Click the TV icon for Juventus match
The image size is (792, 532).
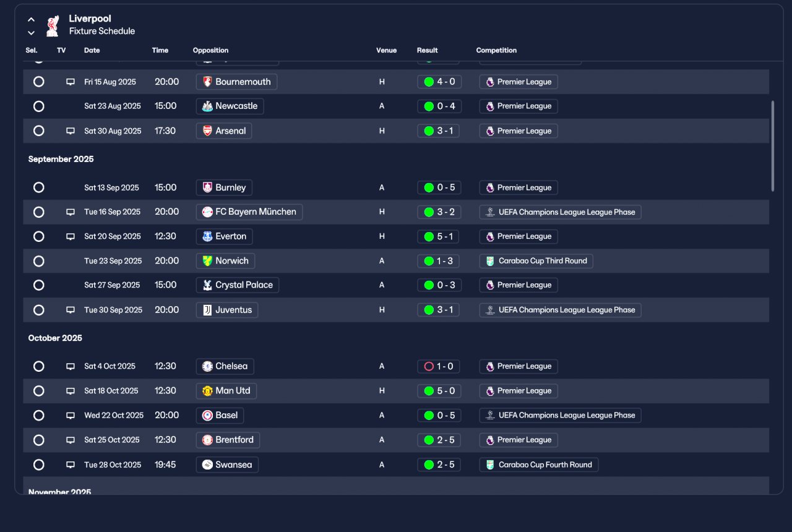tap(71, 310)
